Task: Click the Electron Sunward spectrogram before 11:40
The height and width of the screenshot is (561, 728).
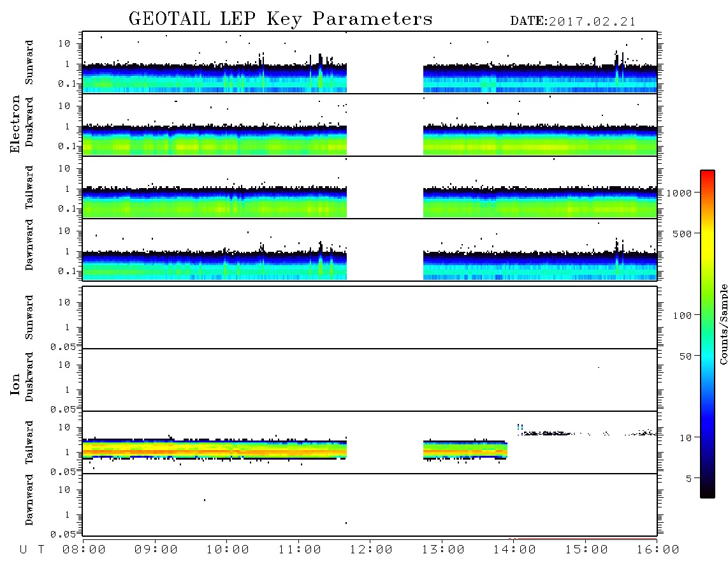Action: (214, 78)
